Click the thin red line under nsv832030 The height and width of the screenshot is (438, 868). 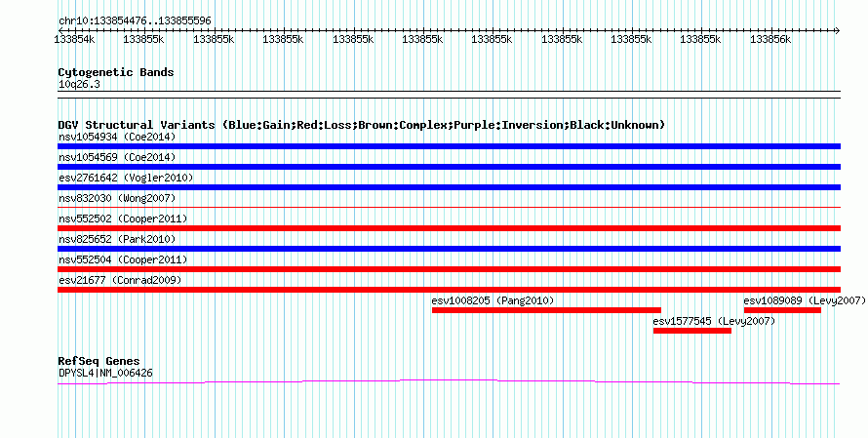449,208
